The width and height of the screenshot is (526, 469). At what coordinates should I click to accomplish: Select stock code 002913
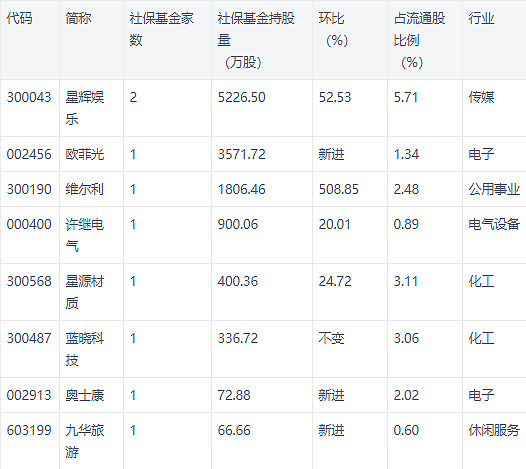tap(29, 395)
